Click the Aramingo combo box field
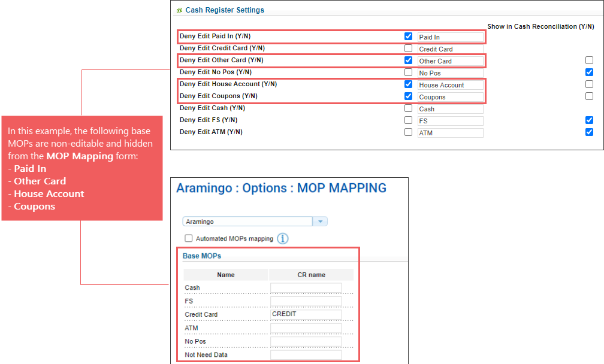The width and height of the screenshot is (604, 364). pos(247,222)
